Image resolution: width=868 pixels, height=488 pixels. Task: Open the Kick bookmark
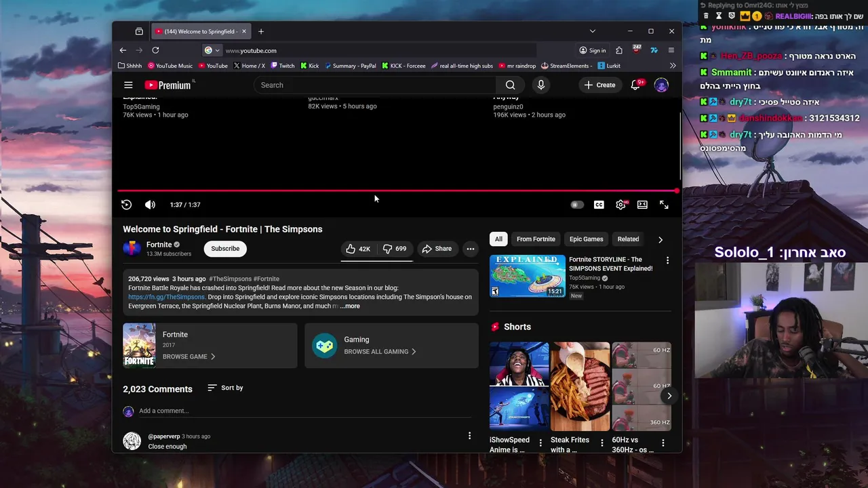click(x=310, y=66)
